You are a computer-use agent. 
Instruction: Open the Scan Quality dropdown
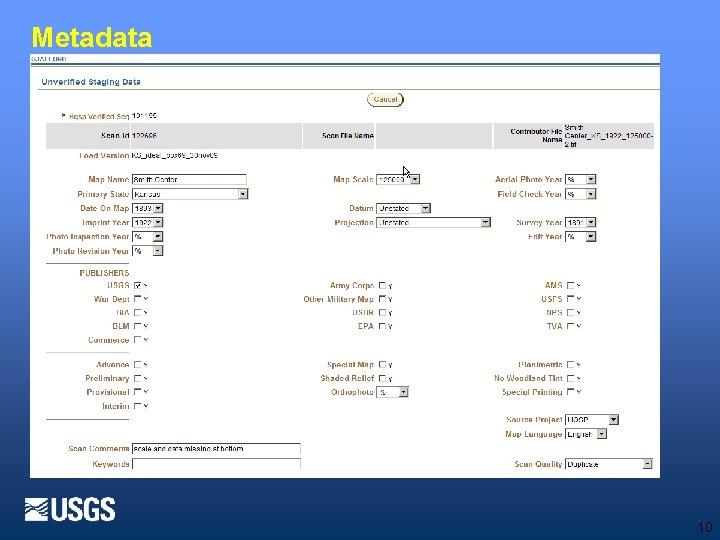[608, 464]
